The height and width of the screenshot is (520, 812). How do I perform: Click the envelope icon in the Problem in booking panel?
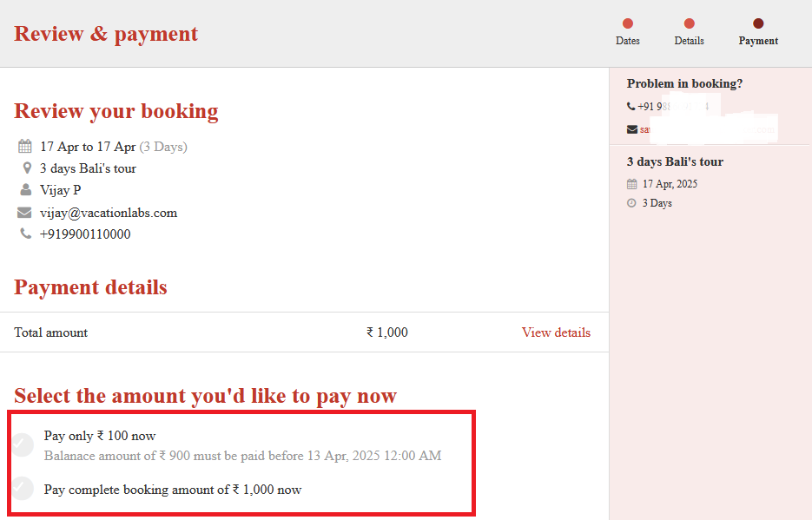tap(632, 129)
